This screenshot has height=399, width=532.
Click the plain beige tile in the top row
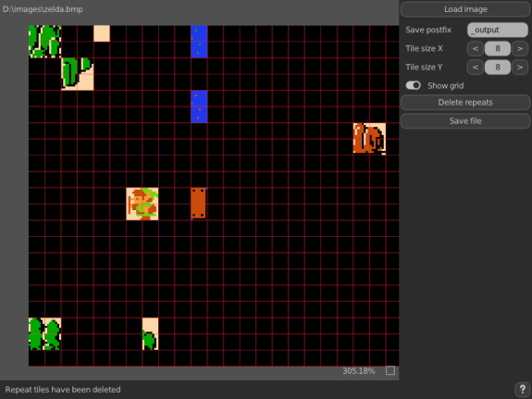coord(102,33)
